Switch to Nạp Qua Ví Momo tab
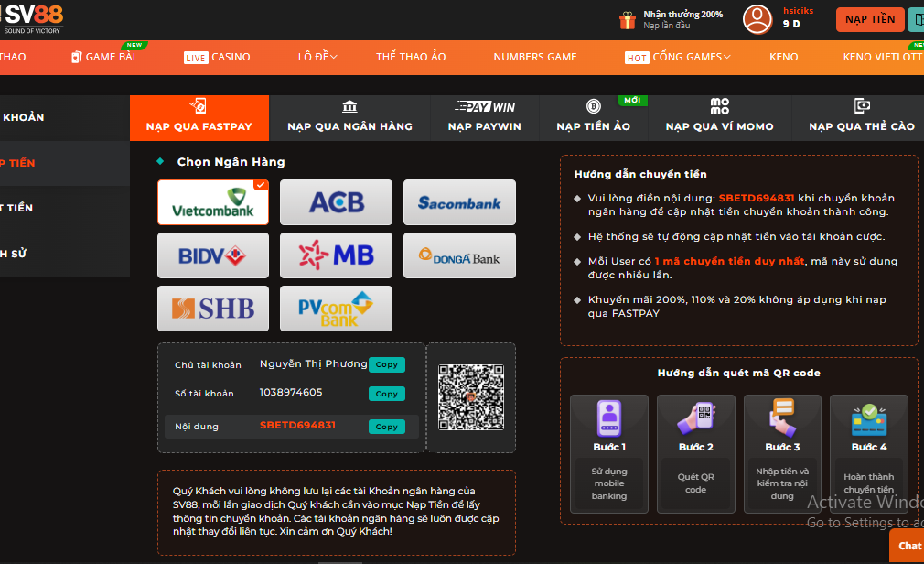Screen dimensions: 924x564 tap(719, 118)
